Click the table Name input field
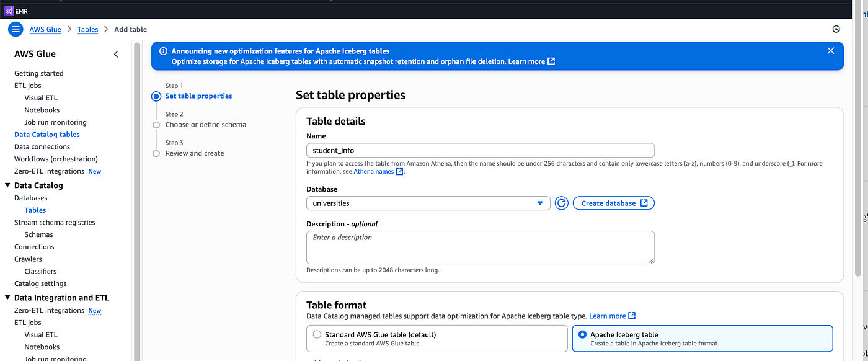 tap(480, 150)
